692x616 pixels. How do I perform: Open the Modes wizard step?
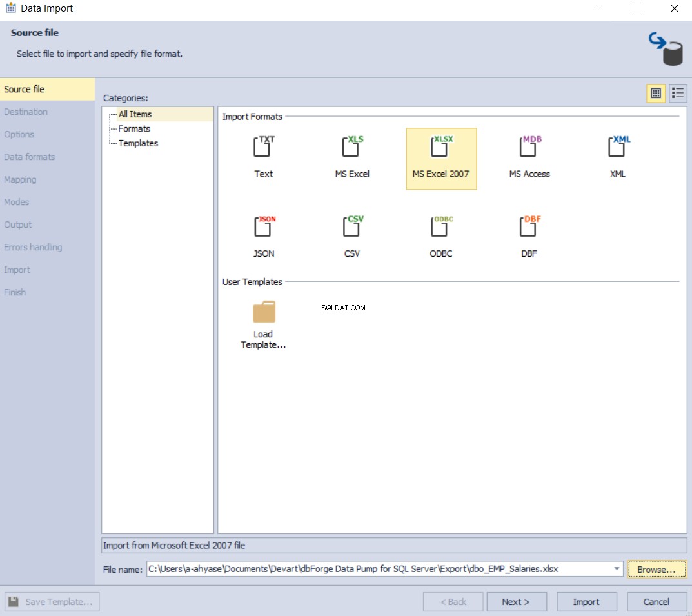click(47, 202)
